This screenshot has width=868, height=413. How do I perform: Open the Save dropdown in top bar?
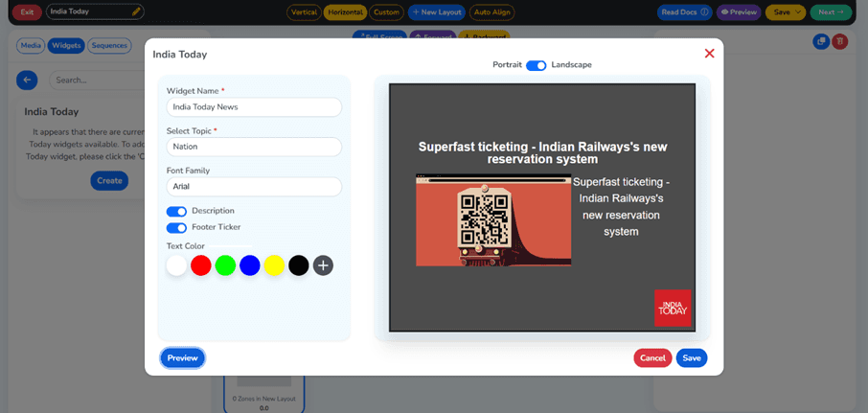(x=786, y=12)
